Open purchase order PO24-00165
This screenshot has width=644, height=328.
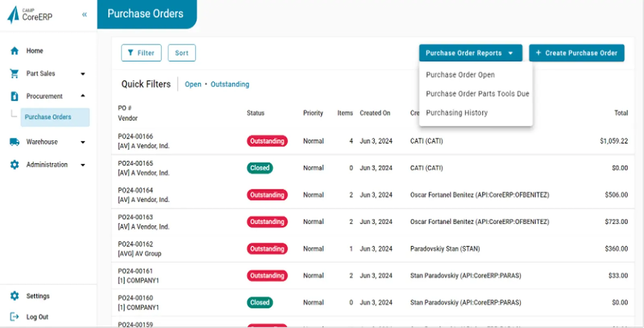136,163
